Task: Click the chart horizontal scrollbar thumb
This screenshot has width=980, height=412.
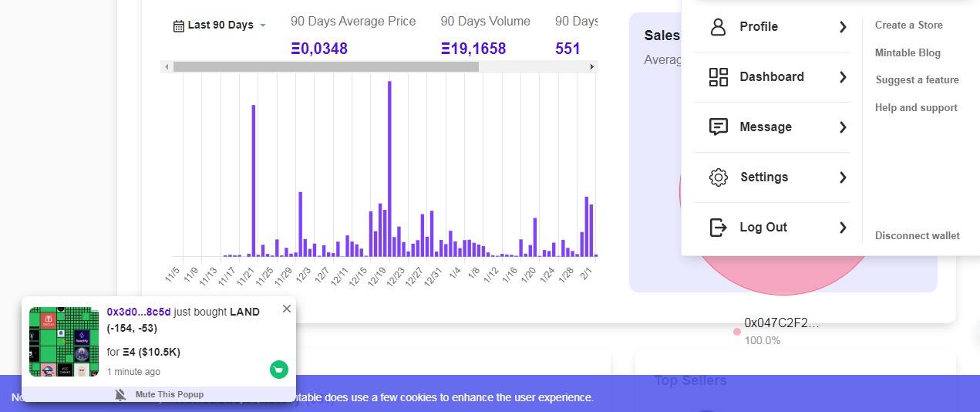Action: 325,67
